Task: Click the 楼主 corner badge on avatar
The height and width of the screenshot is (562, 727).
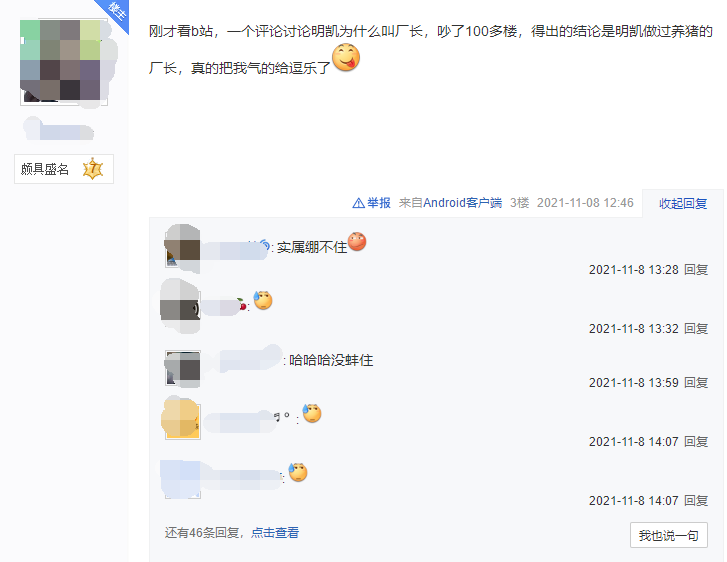Action: [x=115, y=13]
